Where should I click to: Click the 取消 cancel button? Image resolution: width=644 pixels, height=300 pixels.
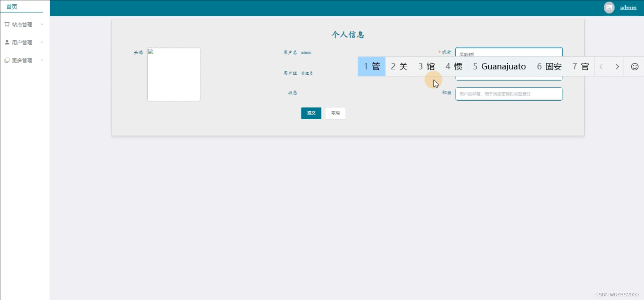pyautogui.click(x=335, y=113)
